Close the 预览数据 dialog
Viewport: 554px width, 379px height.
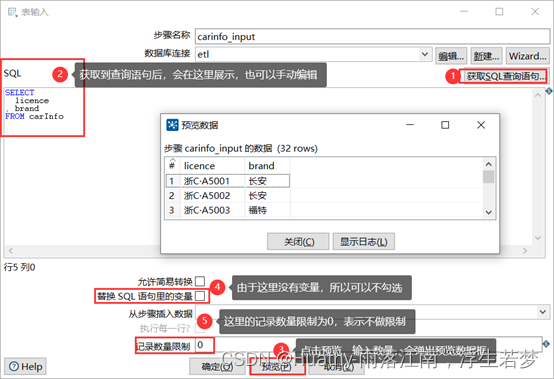(481, 125)
